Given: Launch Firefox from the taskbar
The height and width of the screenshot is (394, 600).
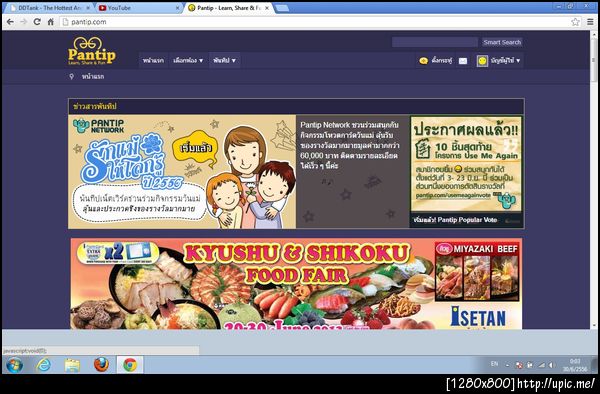Looking at the screenshot, I should (101, 365).
